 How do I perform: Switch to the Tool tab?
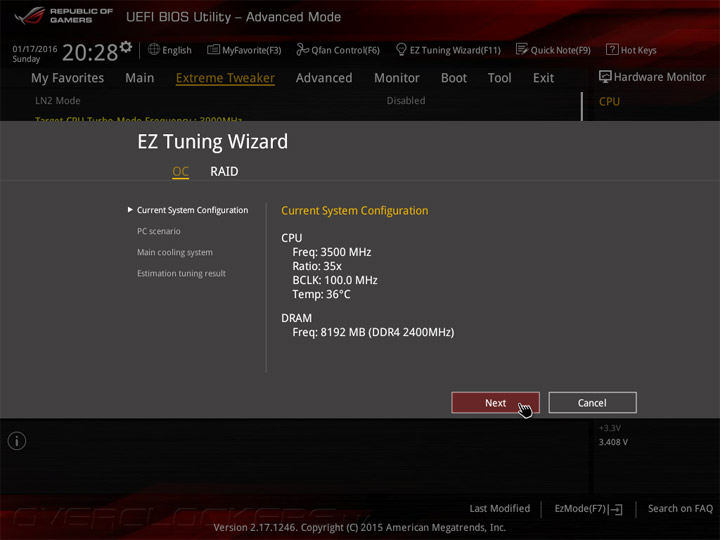point(500,78)
